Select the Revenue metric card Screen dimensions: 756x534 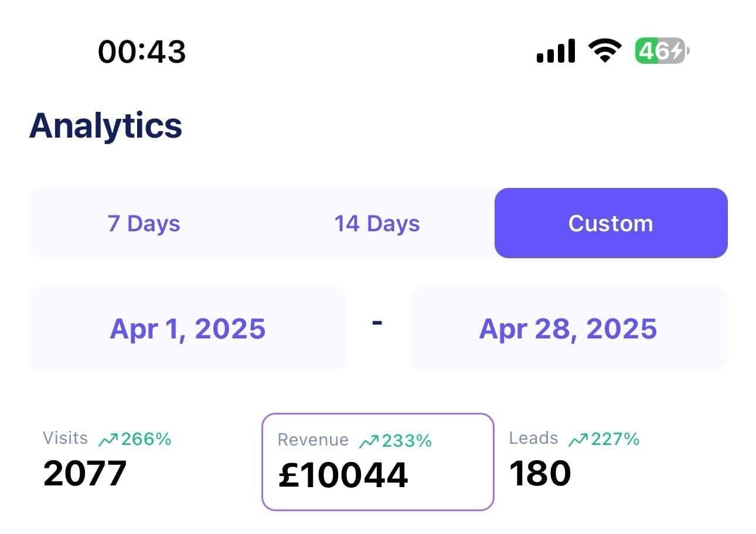click(x=378, y=462)
